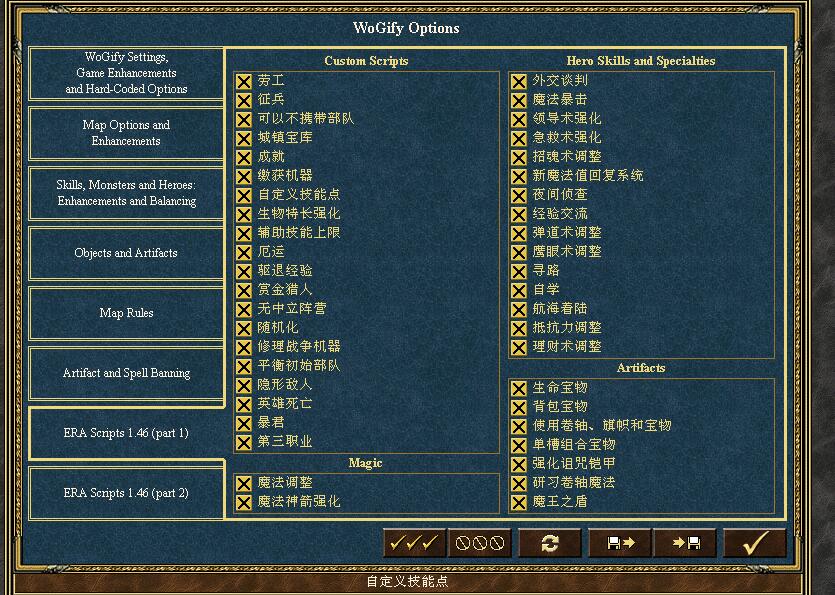Uncheck 航海着陆 option
835x595 pixels.
519,309
